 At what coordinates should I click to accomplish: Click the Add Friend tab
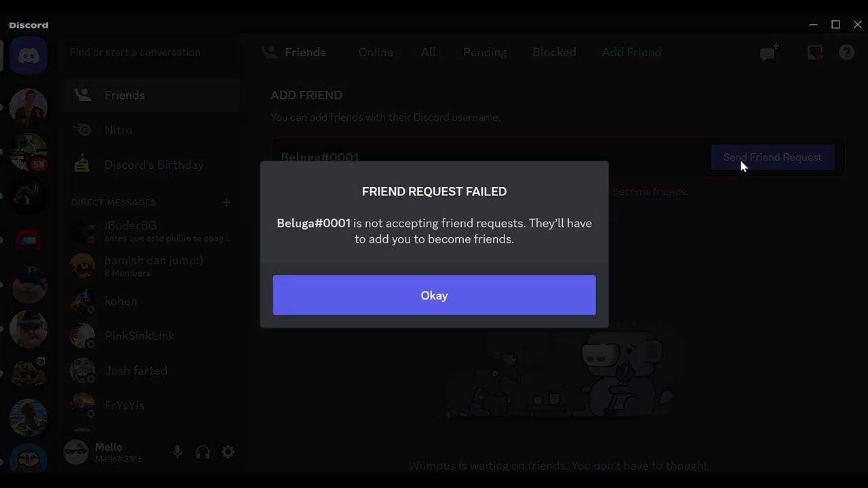631,52
